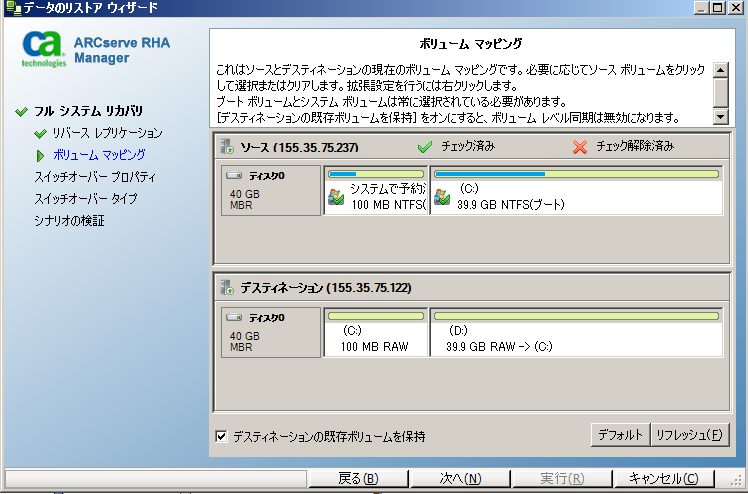Select source volume 39.9 GB NTFS(ブート)
The width and height of the screenshot is (748, 494).
[576, 190]
